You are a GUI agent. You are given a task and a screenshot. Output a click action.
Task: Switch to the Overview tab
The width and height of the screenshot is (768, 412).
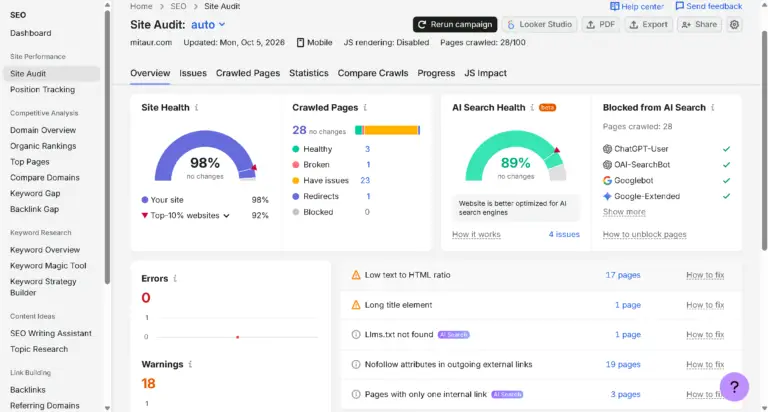pyautogui.click(x=150, y=73)
